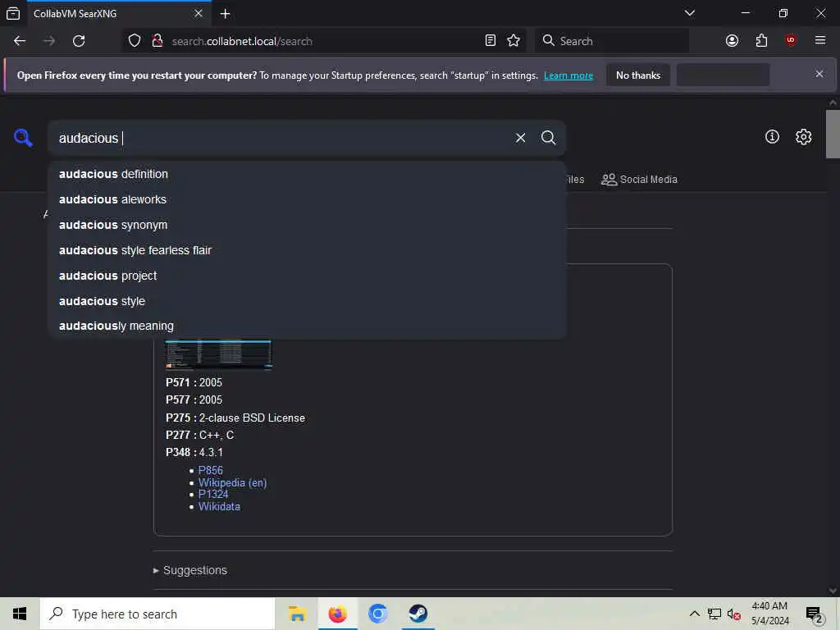Click the 2-clause BSD License text
Image resolution: width=840 pixels, height=630 pixels.
252,418
